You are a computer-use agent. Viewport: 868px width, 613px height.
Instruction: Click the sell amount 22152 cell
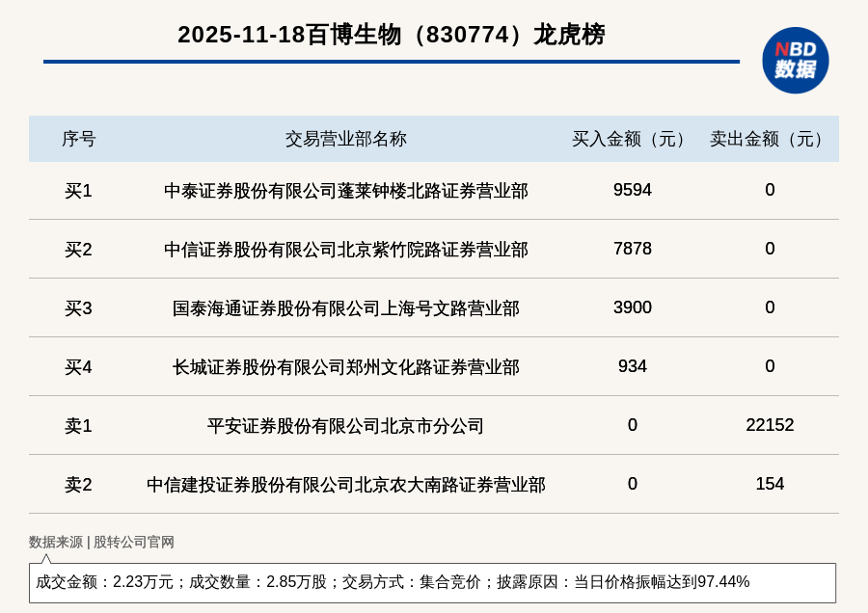[770, 425]
